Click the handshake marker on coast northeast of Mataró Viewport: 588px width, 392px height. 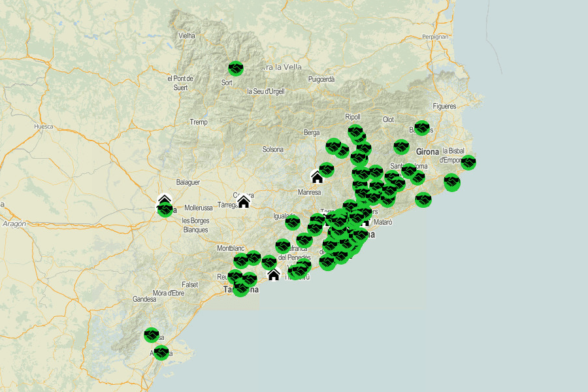423,200
